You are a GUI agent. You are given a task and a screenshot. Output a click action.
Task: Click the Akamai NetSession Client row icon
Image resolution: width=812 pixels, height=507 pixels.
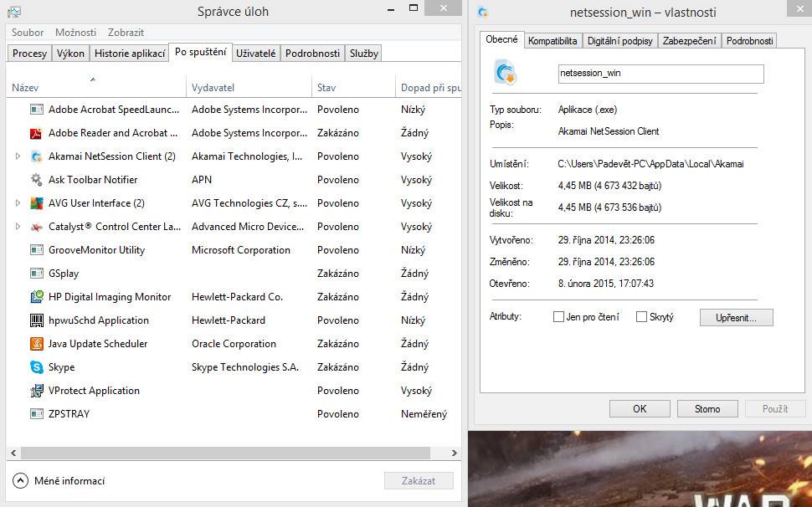point(36,156)
